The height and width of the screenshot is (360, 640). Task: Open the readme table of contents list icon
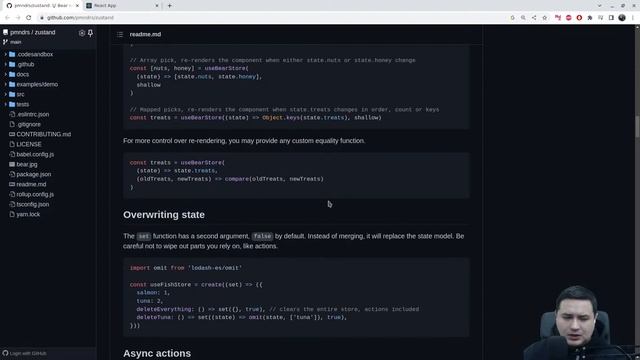[x=120, y=34]
